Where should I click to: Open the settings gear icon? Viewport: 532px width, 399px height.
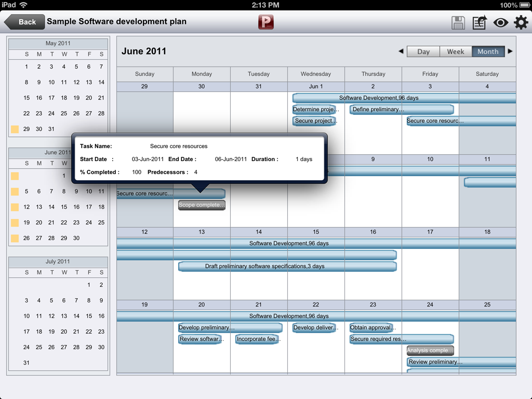pyautogui.click(x=521, y=22)
